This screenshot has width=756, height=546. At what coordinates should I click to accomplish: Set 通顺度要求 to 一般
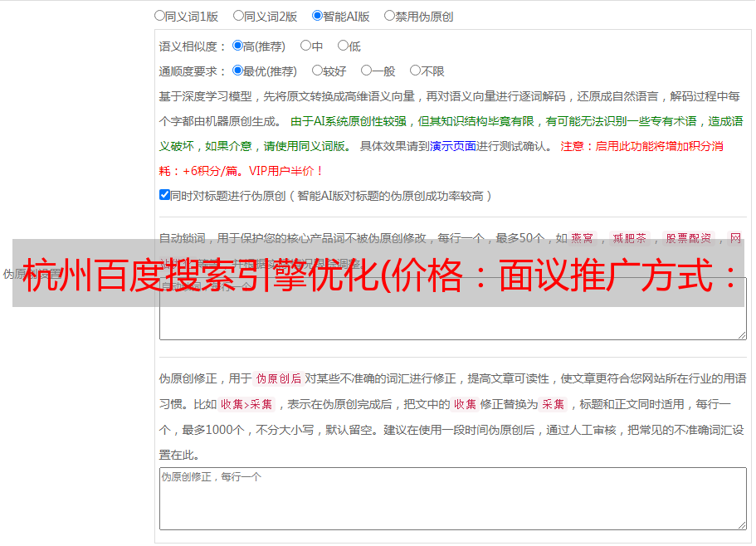(x=367, y=71)
